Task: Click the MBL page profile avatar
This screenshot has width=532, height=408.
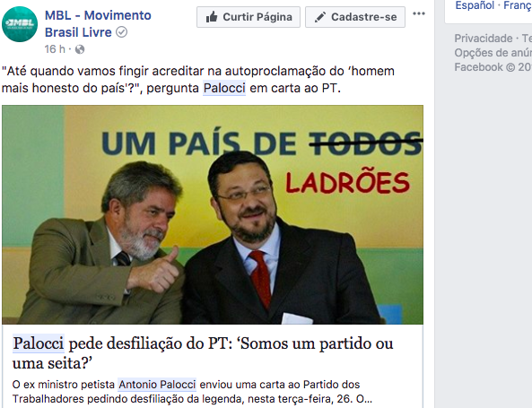Action: [x=20, y=24]
